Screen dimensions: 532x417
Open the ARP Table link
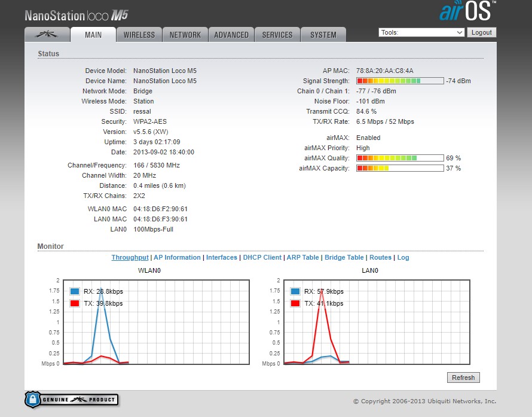302,257
